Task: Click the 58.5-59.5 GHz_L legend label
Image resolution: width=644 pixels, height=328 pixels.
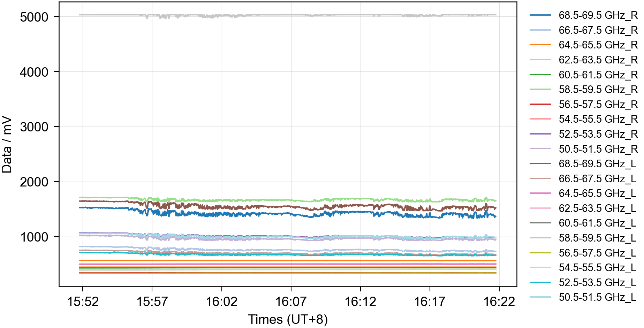Action: pos(597,238)
